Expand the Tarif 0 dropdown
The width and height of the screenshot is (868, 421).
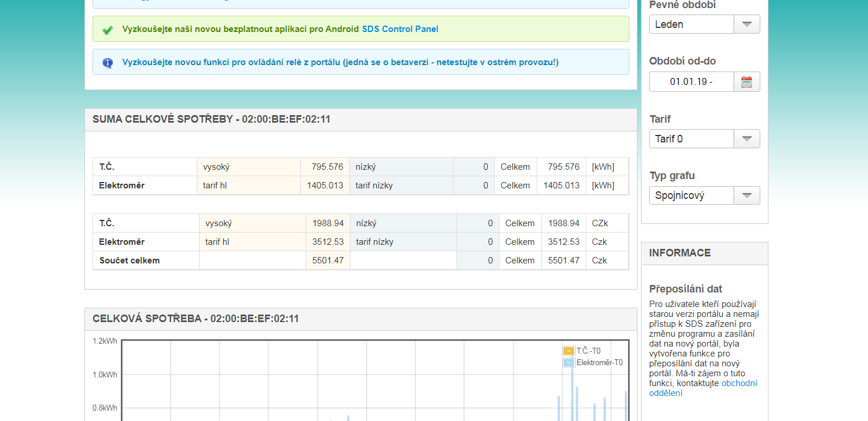click(704, 139)
